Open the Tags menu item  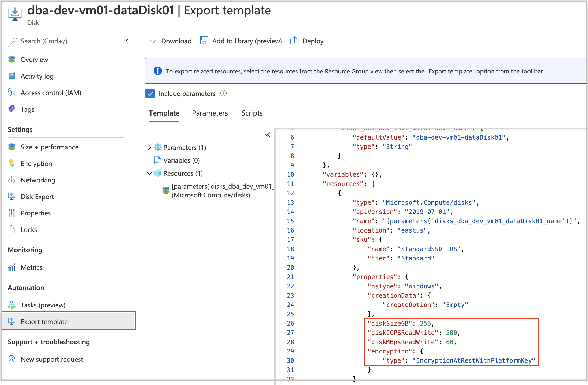coord(27,109)
